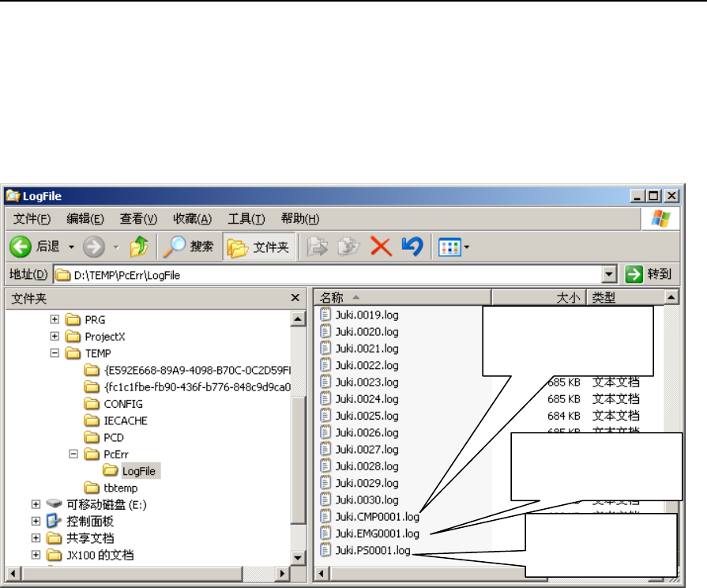
Task: Sort by the 大小 column header
Action: tap(539, 298)
